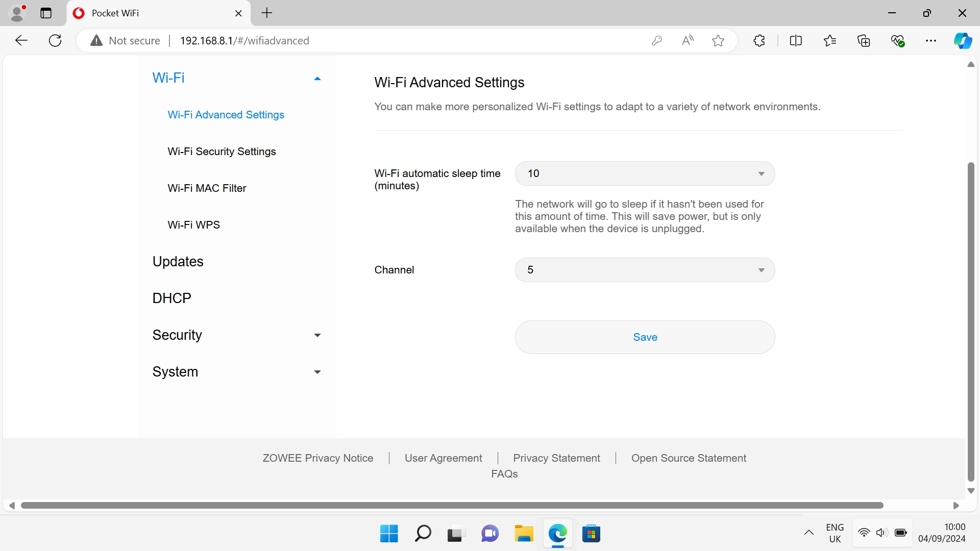Open Copilot icon in toolbar
The image size is (980, 551).
click(963, 41)
